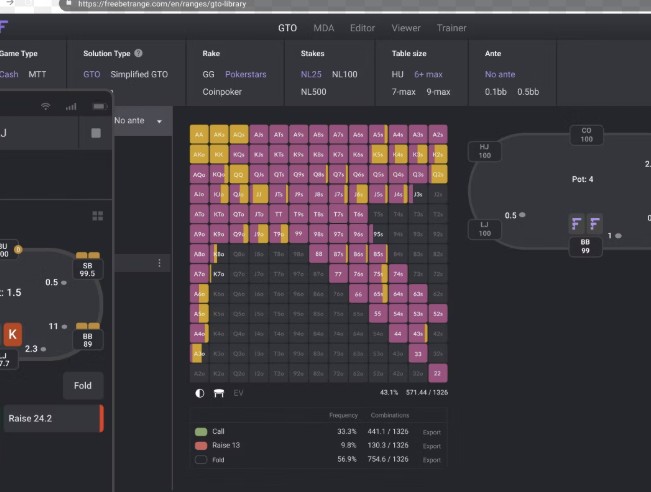651x492 pixels.
Task: Select Simplified GTO solution type
Action: tap(139, 74)
